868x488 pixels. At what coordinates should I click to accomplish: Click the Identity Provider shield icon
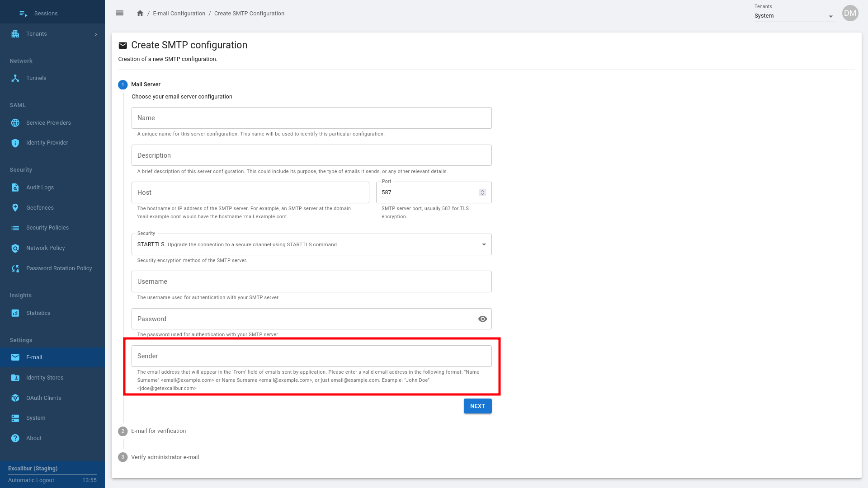click(15, 143)
